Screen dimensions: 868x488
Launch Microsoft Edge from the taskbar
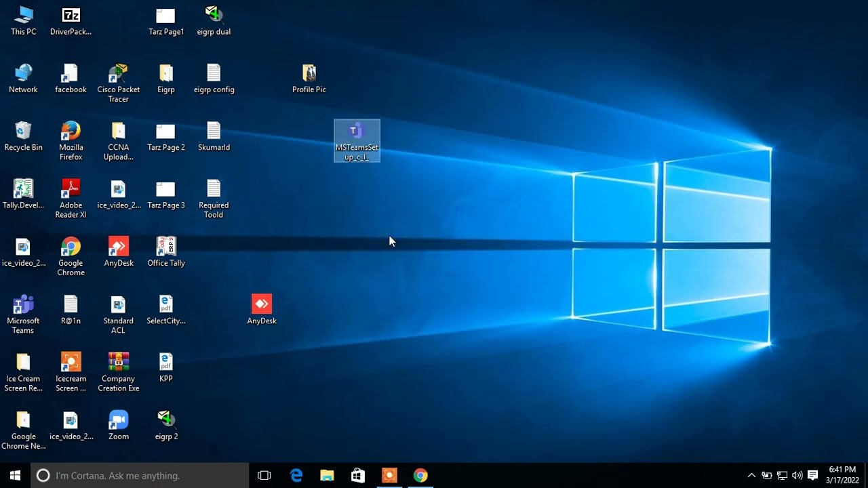[296, 475]
